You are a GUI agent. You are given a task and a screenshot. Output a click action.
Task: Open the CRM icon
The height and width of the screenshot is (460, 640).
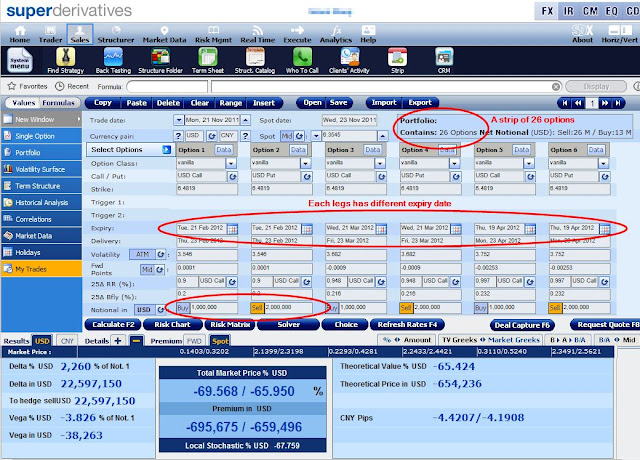pos(444,60)
